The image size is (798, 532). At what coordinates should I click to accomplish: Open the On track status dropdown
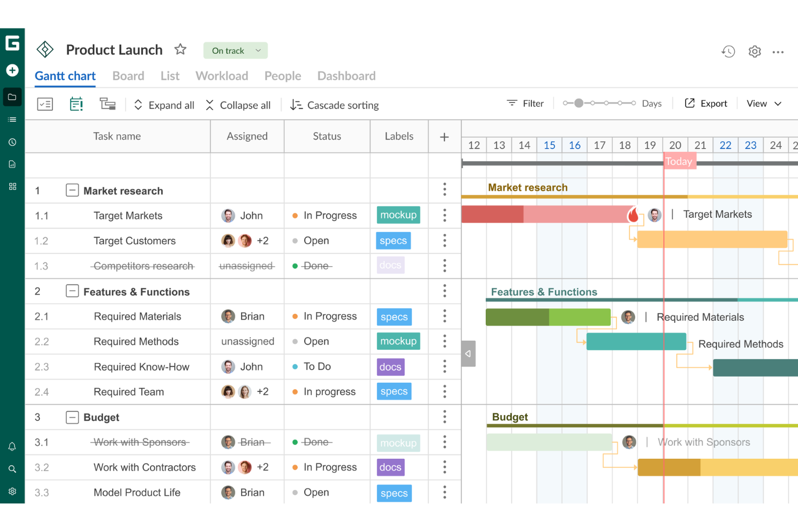point(235,50)
